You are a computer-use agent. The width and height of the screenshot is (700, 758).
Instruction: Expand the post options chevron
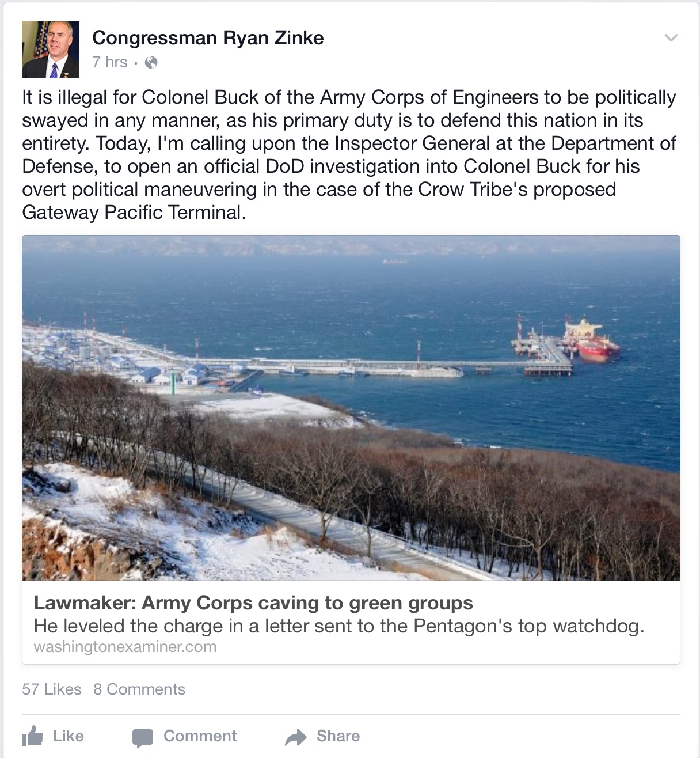point(671,38)
